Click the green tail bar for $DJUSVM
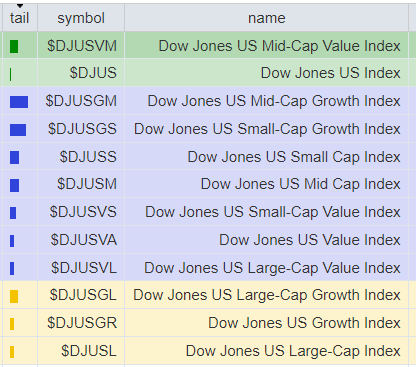Viewport: 416px width, 367px height. tap(14, 46)
